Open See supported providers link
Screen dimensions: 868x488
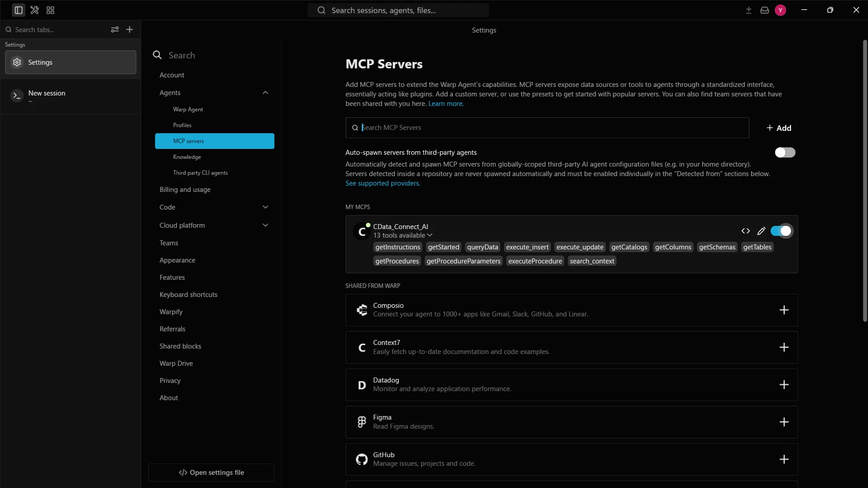point(383,183)
